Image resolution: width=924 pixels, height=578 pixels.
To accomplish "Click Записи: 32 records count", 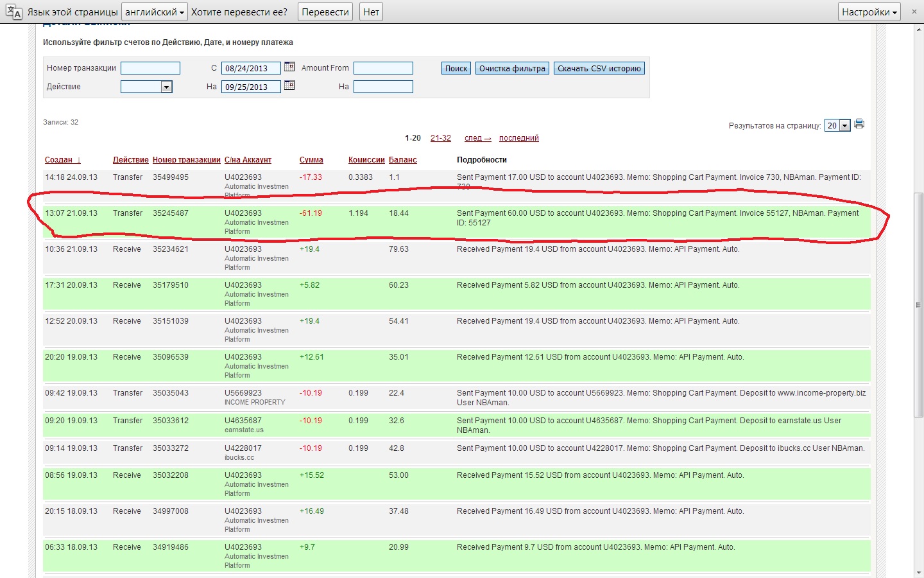I will (61, 122).
